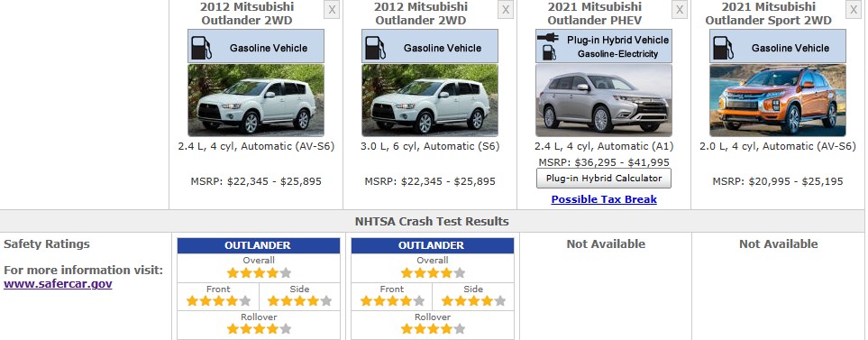Click 2012 Mitsubishi Outlander 2WD first title
This screenshot has width=868, height=340.
247,14
